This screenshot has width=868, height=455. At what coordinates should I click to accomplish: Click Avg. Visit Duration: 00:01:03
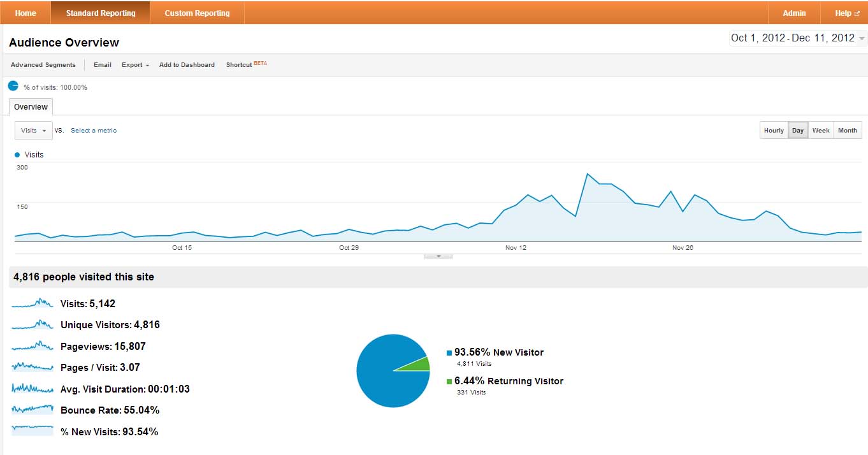click(x=125, y=389)
